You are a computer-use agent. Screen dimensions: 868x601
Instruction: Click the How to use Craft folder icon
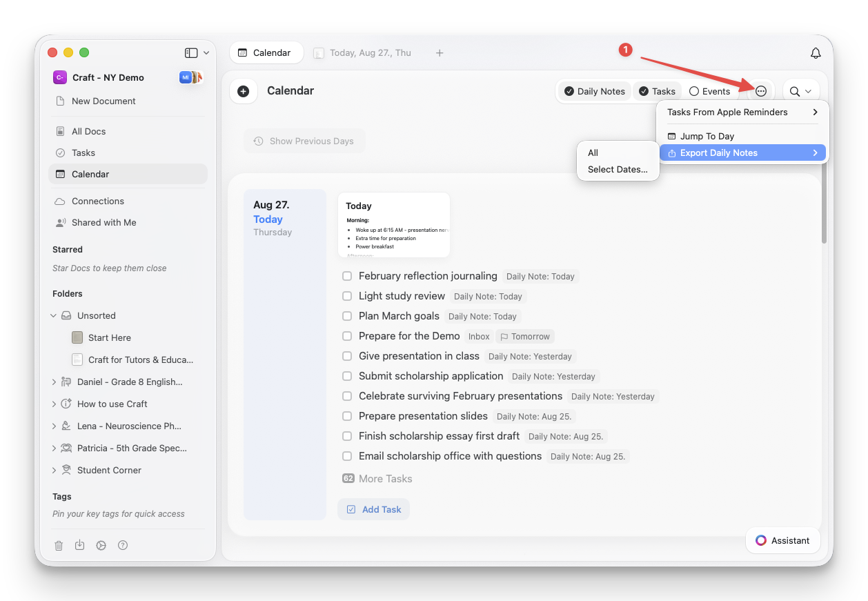click(66, 404)
